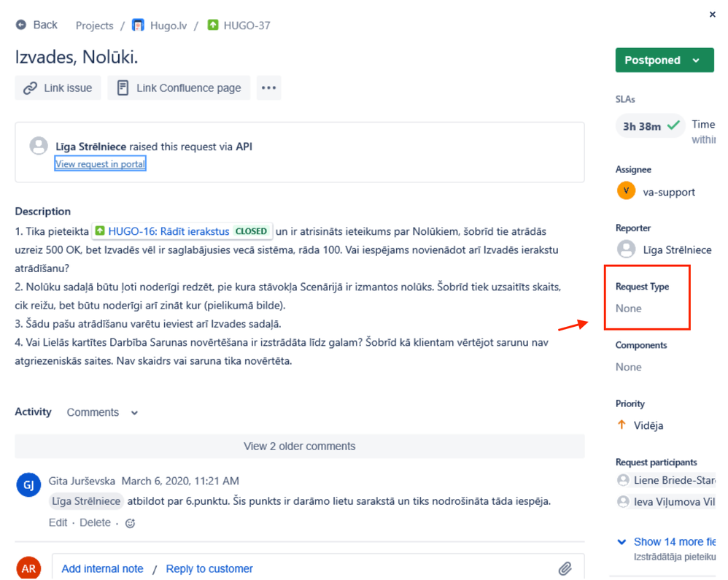
Task: Edit the Components None value
Action: [629, 367]
